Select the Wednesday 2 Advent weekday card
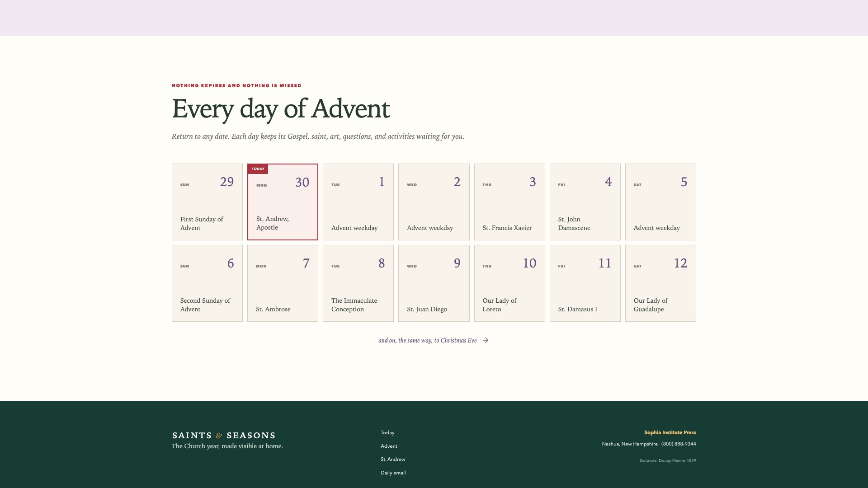This screenshot has height=488, width=868. coord(434,202)
